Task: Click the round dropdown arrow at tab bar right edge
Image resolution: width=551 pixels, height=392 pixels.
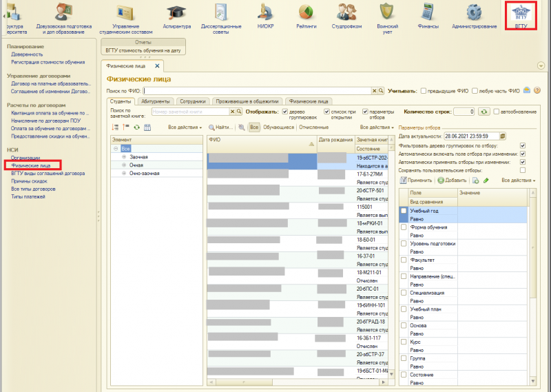Action: tap(541, 65)
